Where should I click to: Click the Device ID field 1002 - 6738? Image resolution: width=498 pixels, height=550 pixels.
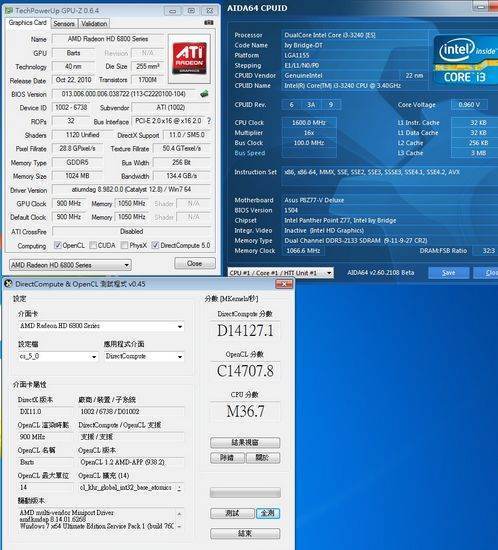click(x=71, y=107)
